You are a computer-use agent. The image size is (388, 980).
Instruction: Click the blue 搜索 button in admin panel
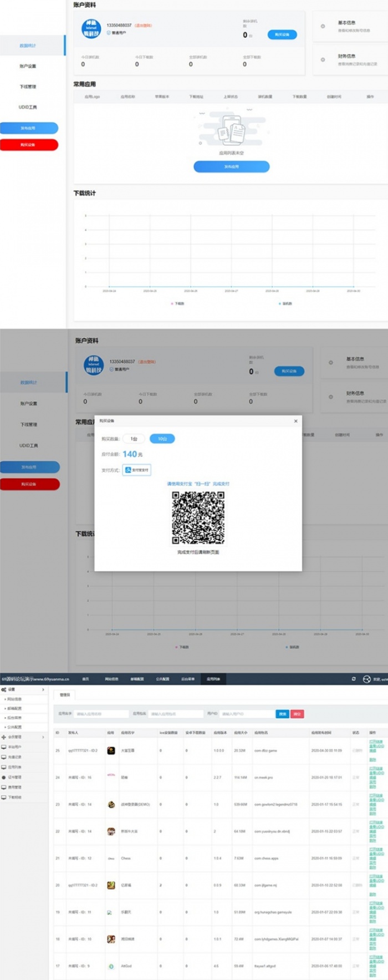(x=283, y=714)
